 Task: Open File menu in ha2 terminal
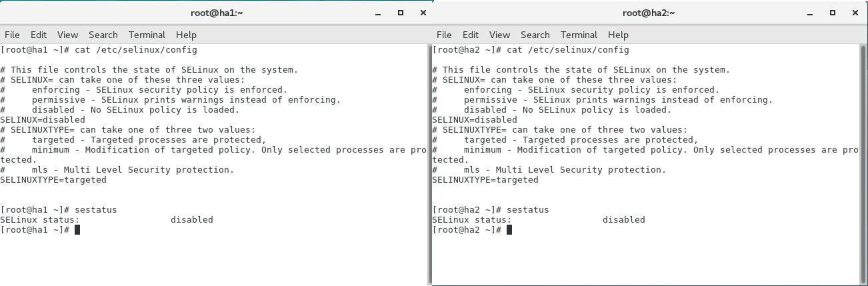pyautogui.click(x=444, y=35)
